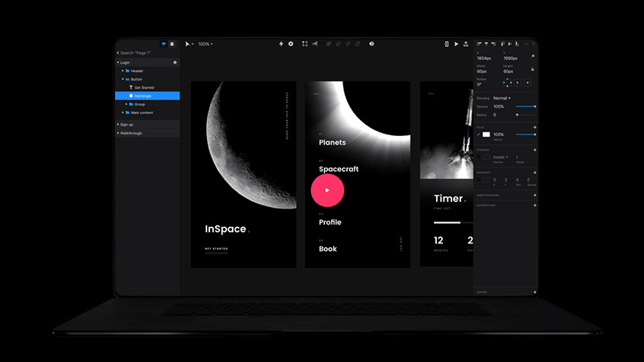The height and width of the screenshot is (362, 644).
Task: Click the play preview icon in toolbar
Action: pyautogui.click(x=457, y=44)
